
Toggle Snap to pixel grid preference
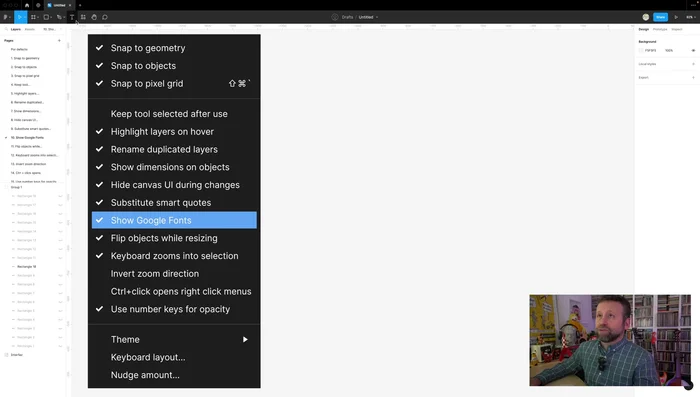174,84
